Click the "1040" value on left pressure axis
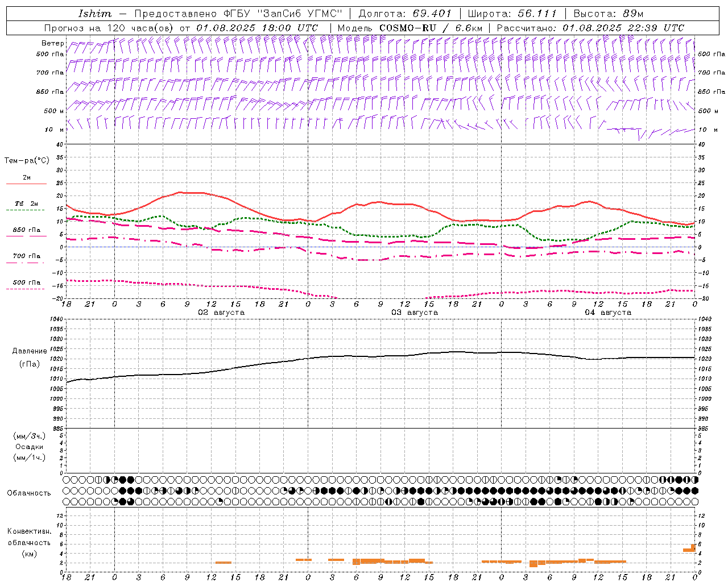The height and width of the screenshot is (582, 728). click(x=56, y=319)
